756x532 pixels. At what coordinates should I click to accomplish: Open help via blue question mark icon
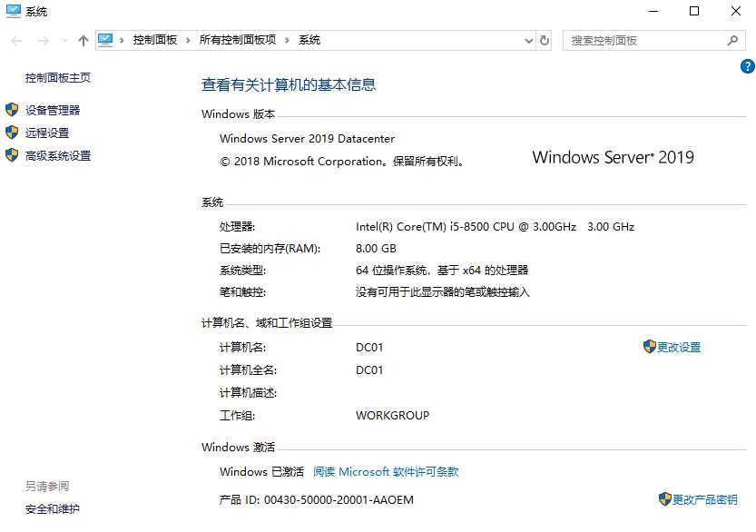pos(747,66)
